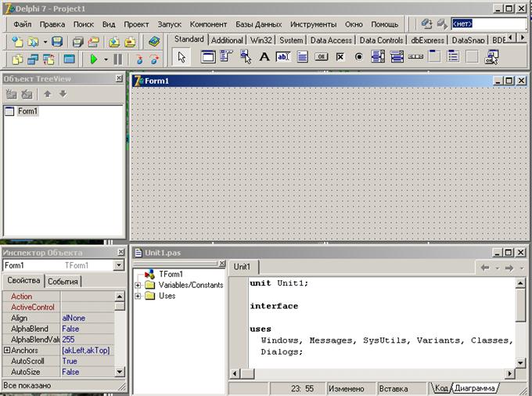Select the Button (OK) component icon
Image resolution: width=532 pixels, height=396 pixels.
pyautogui.click(x=322, y=56)
